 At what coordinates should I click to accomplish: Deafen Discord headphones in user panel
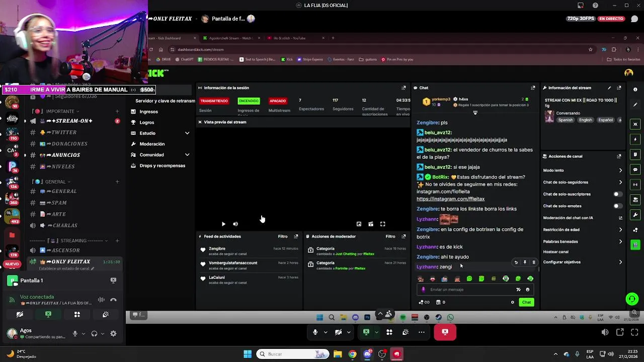[94, 333]
